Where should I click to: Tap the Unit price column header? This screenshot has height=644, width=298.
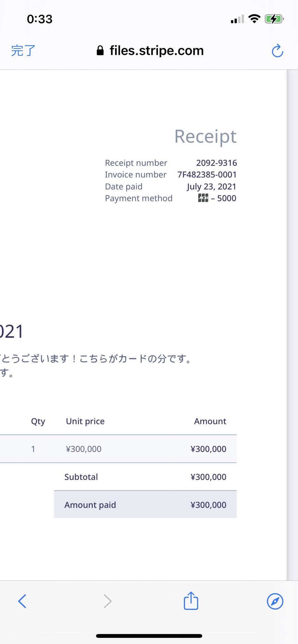click(x=85, y=421)
